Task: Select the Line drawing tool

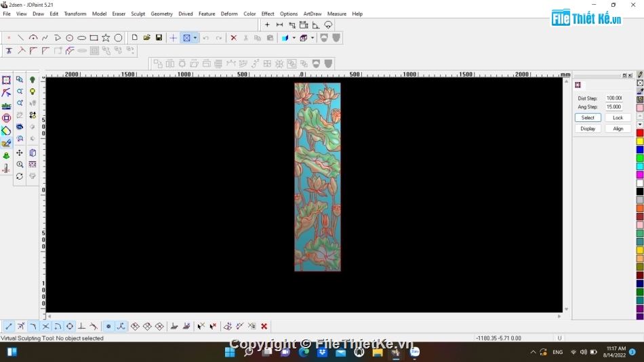Action: point(20,38)
